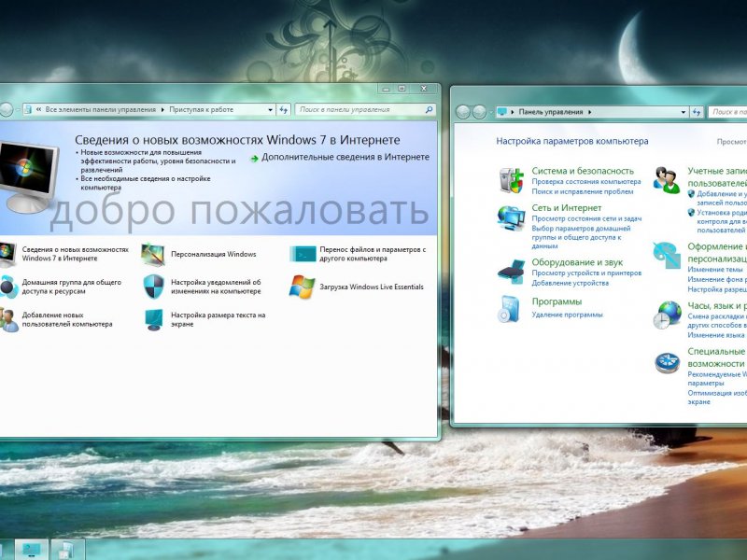Open Проверка состояния компьютера link
The height and width of the screenshot is (560, 747).
pyautogui.click(x=586, y=181)
